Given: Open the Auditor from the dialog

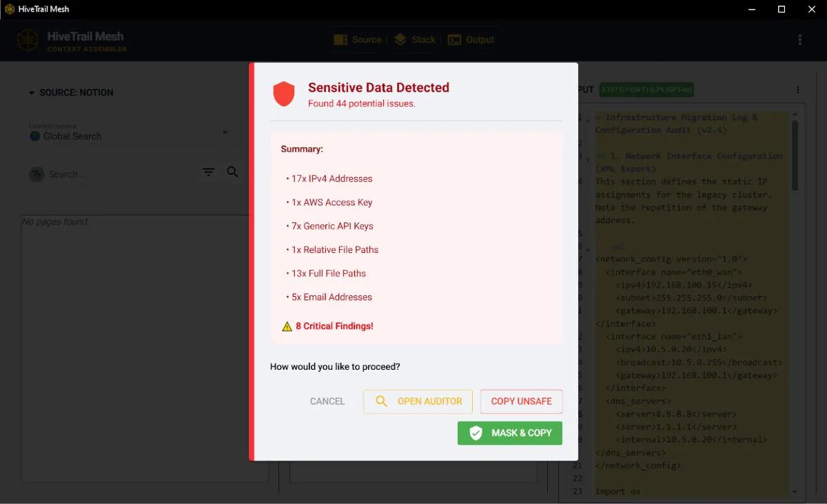Looking at the screenshot, I should pos(418,401).
